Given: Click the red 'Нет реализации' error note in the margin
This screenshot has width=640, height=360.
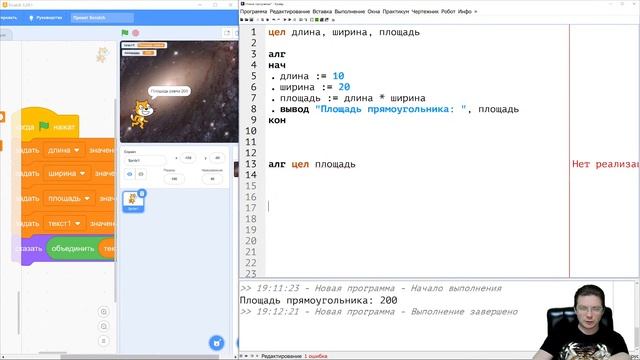Looking at the screenshot, I should point(605,164).
